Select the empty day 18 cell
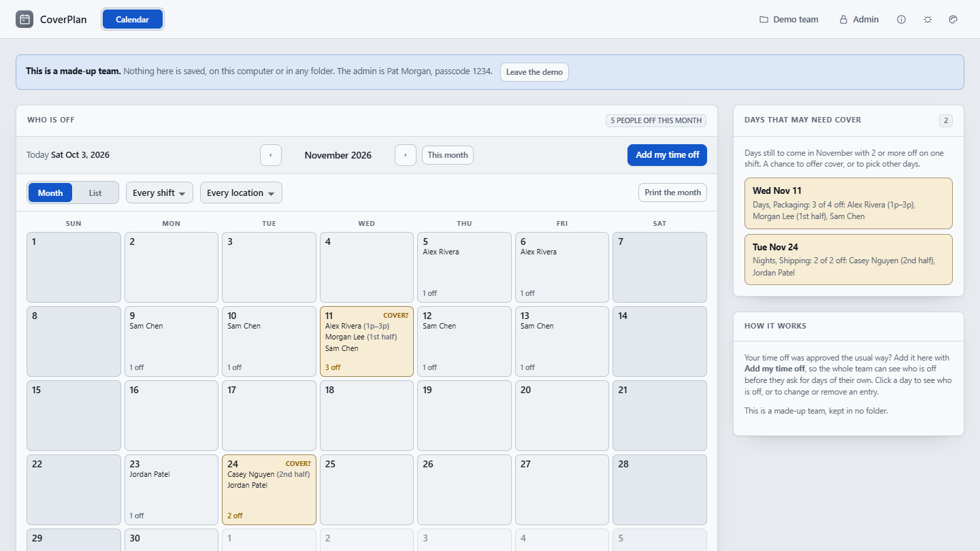The height and width of the screenshot is (551, 980). [367, 416]
